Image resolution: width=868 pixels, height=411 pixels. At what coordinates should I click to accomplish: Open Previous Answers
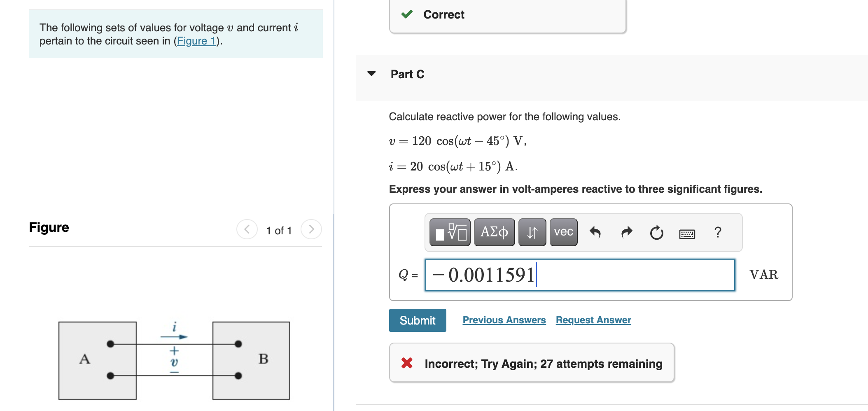(x=504, y=320)
